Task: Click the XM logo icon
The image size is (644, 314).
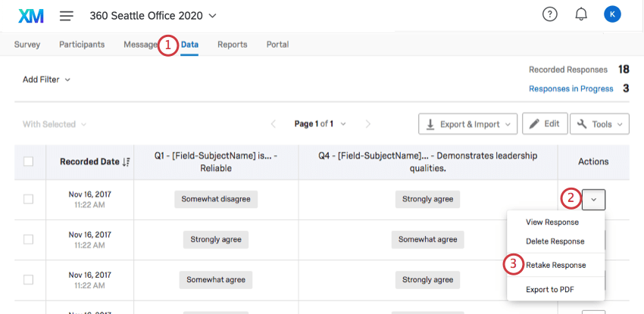Action: click(31, 15)
